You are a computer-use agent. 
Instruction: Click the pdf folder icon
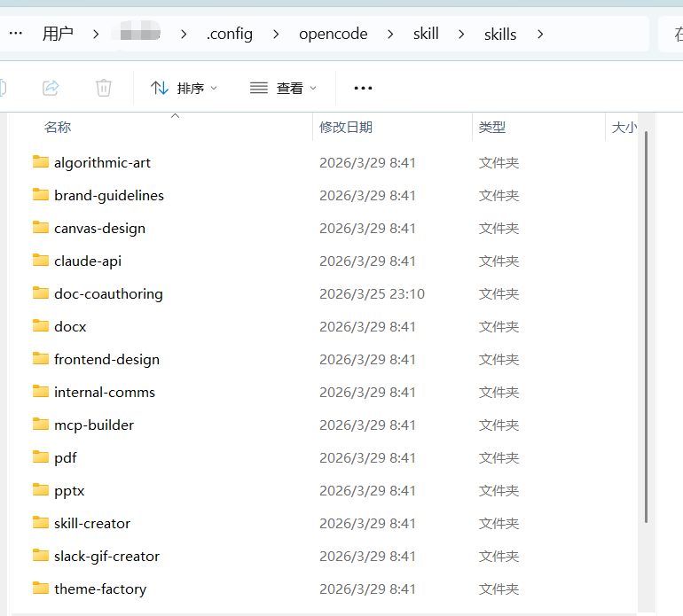(x=41, y=457)
